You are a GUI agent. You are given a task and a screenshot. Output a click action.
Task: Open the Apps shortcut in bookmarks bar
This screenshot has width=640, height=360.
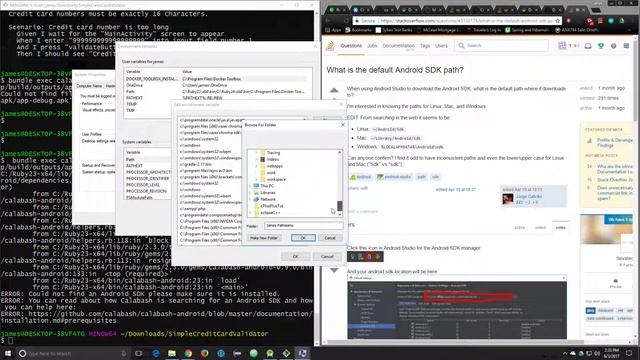point(333,30)
